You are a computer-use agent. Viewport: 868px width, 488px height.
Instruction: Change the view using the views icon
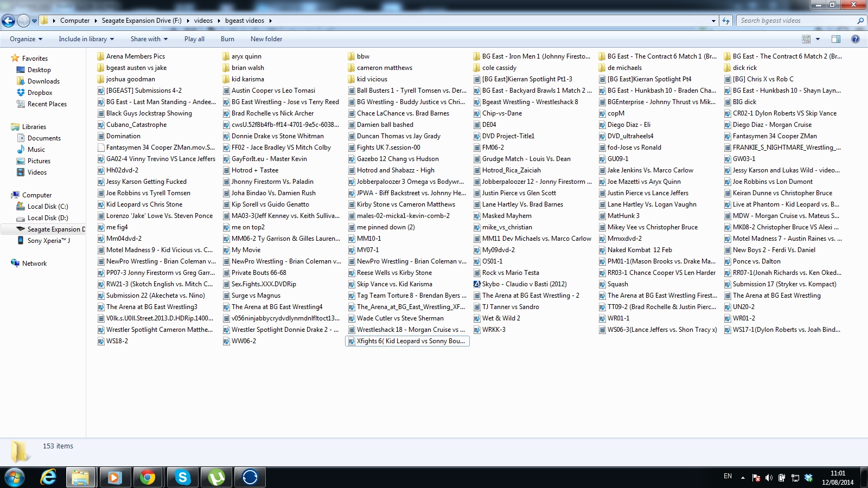click(807, 38)
